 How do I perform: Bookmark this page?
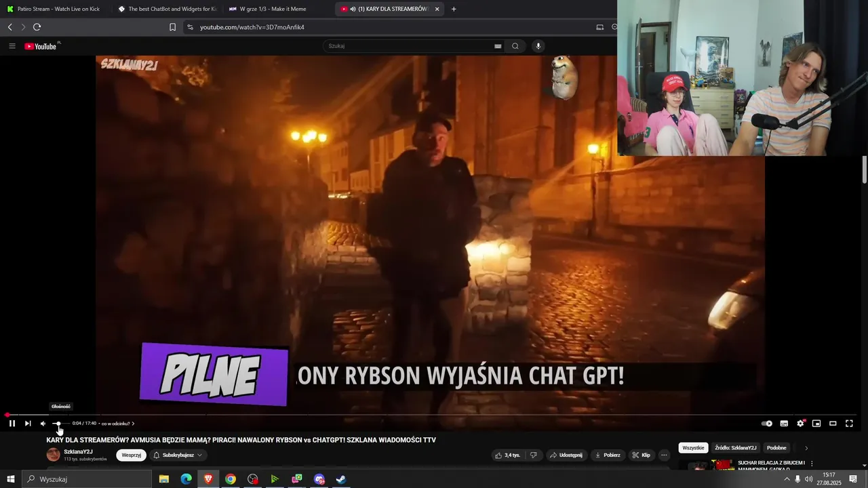pyautogui.click(x=172, y=27)
